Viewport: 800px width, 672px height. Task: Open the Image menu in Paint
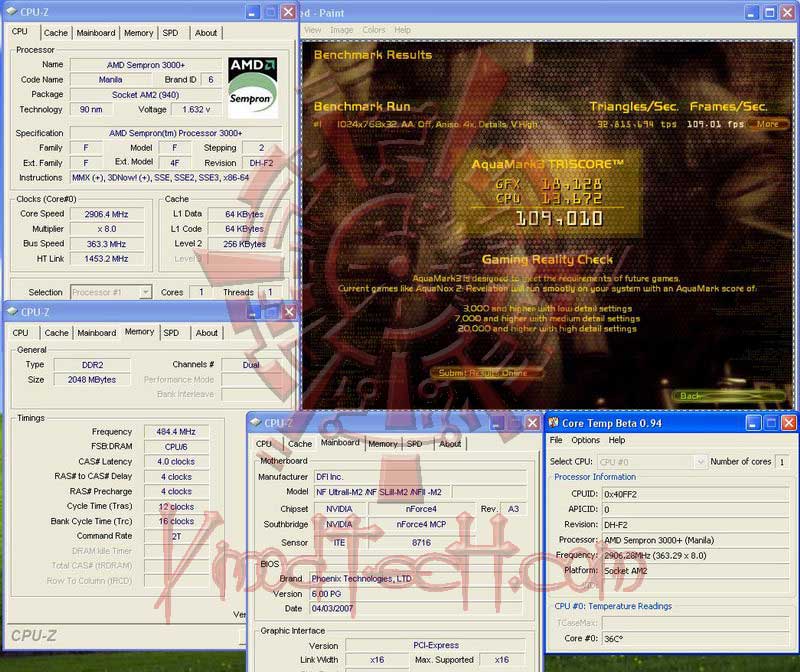pos(341,30)
